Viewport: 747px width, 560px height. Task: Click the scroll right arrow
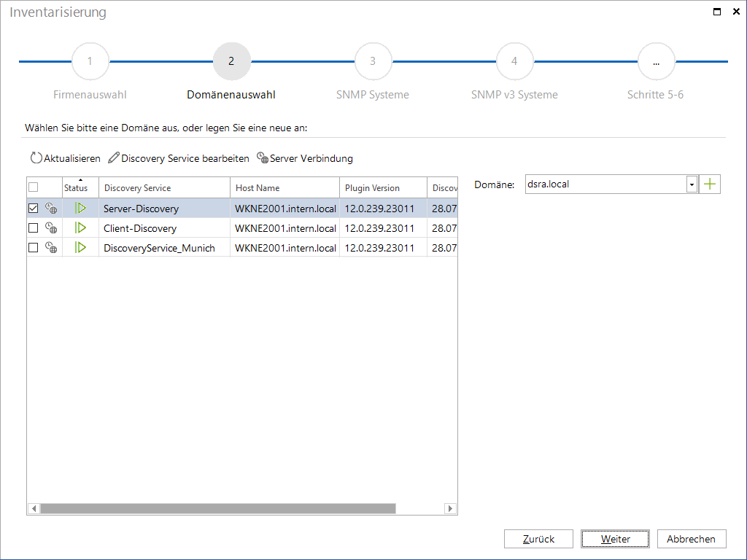[x=450, y=508]
